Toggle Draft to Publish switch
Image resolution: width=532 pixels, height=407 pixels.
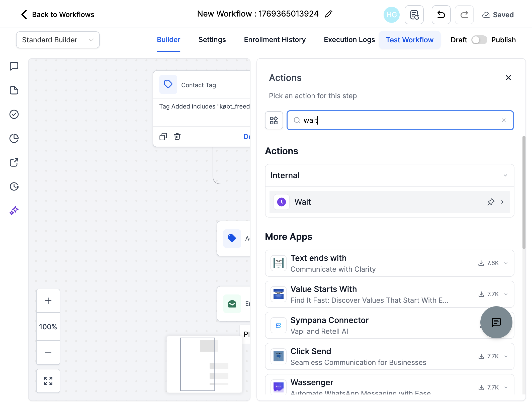(x=479, y=40)
